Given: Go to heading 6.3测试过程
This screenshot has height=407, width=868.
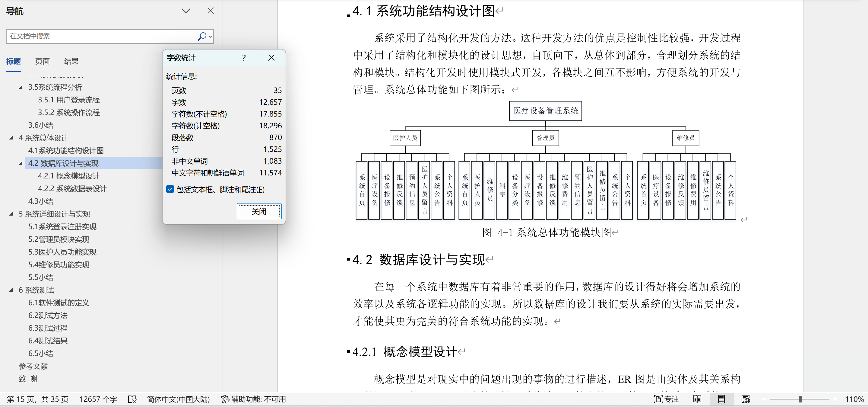Looking at the screenshot, I should coord(48,328).
